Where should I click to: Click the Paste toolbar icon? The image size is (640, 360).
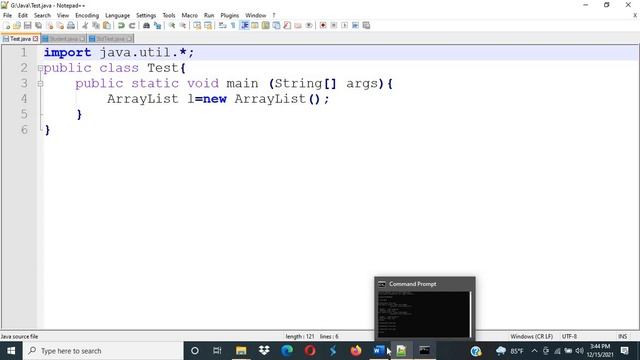tap(107, 25)
